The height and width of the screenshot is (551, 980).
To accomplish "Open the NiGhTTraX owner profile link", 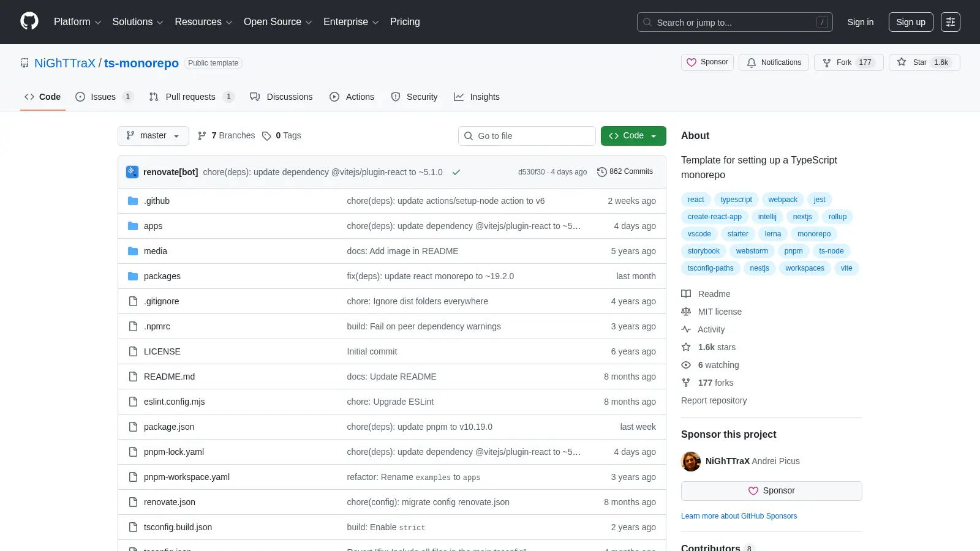I will coord(65,63).
